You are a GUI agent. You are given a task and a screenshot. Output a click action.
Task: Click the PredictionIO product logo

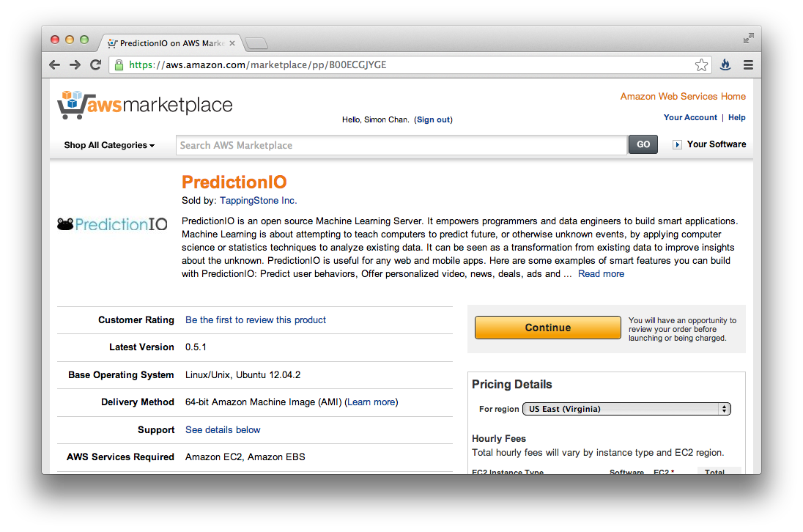click(112, 224)
